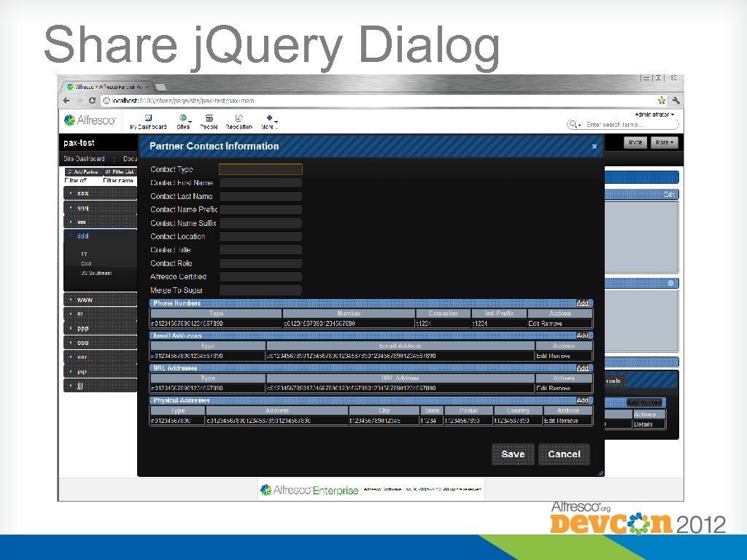
Task: Add a new Physical Addresses entry
Action: click(582, 400)
